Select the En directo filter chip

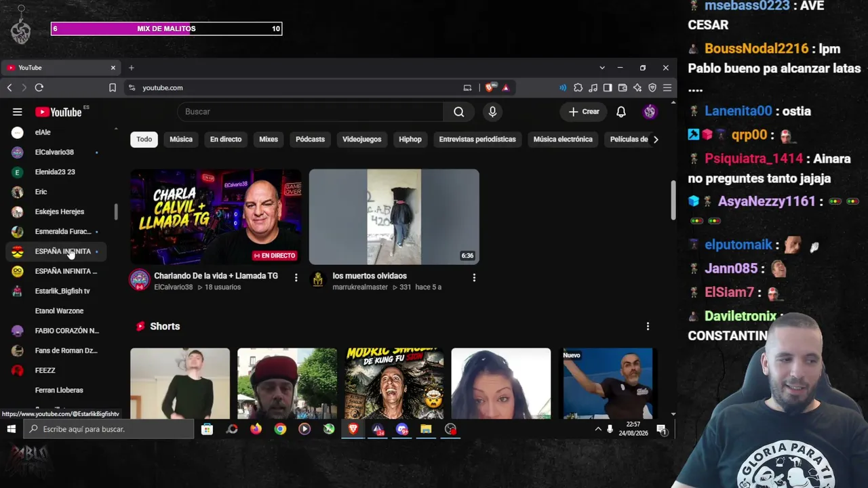pyautogui.click(x=226, y=140)
